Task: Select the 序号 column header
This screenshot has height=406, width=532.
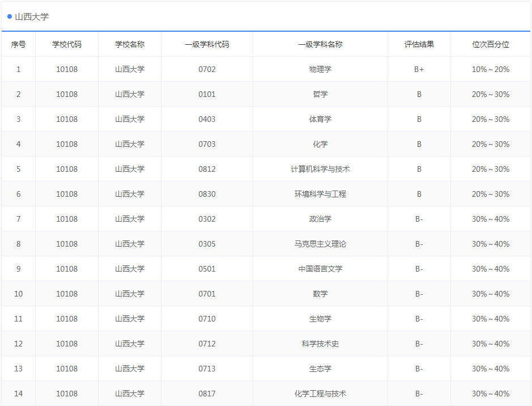Action: pos(18,44)
